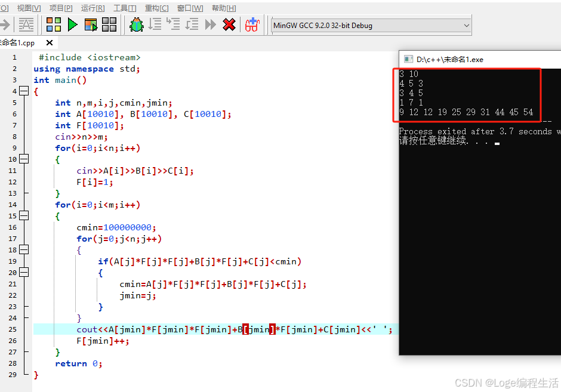Screen dimensions: 561x392
Task: Click the 'return 0;' statement
Action: [79, 364]
